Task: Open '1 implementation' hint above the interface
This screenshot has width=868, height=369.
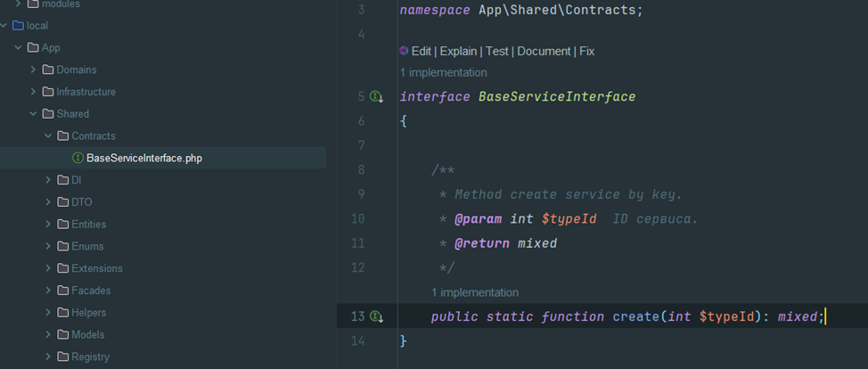Action: point(444,72)
